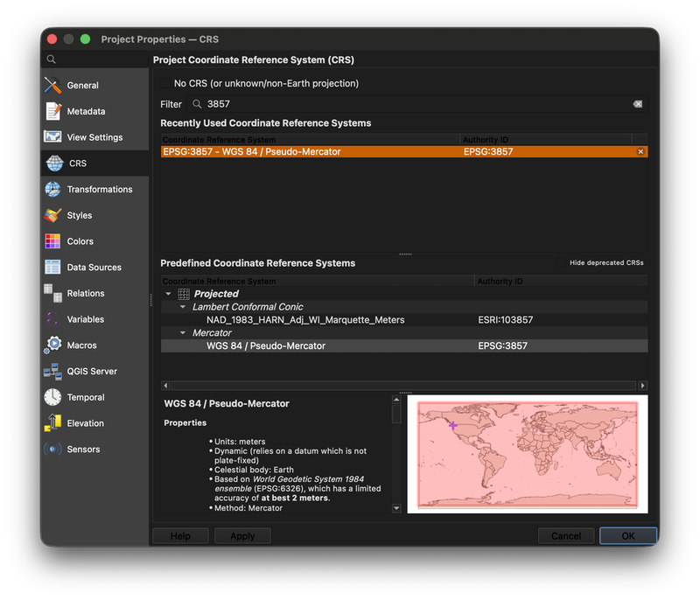
Task: Collapse the Lambert Conformal Conic group
Action: click(x=183, y=307)
